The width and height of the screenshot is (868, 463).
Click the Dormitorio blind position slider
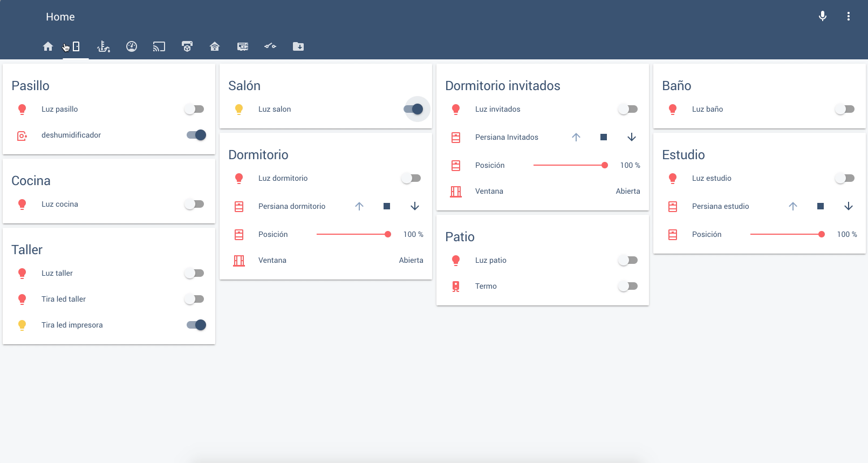352,234
